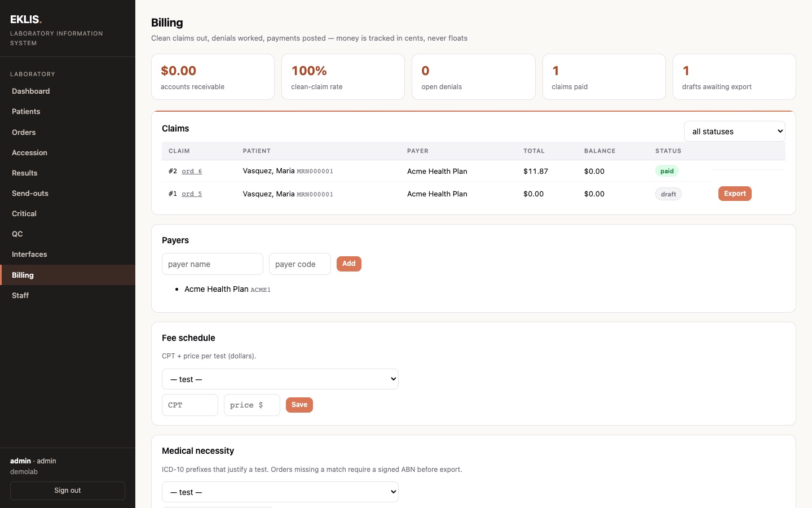Click the STATUS column header
Screen dimensions: 812x508
(668, 151)
